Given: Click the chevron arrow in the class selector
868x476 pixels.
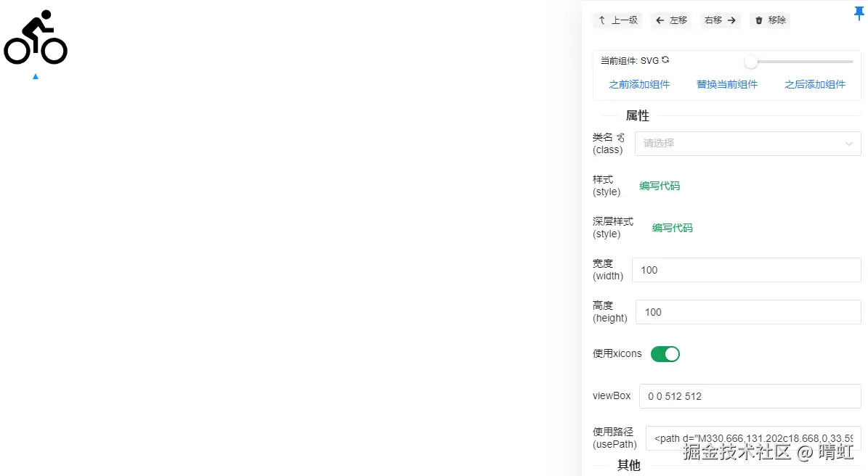Looking at the screenshot, I should [x=848, y=143].
